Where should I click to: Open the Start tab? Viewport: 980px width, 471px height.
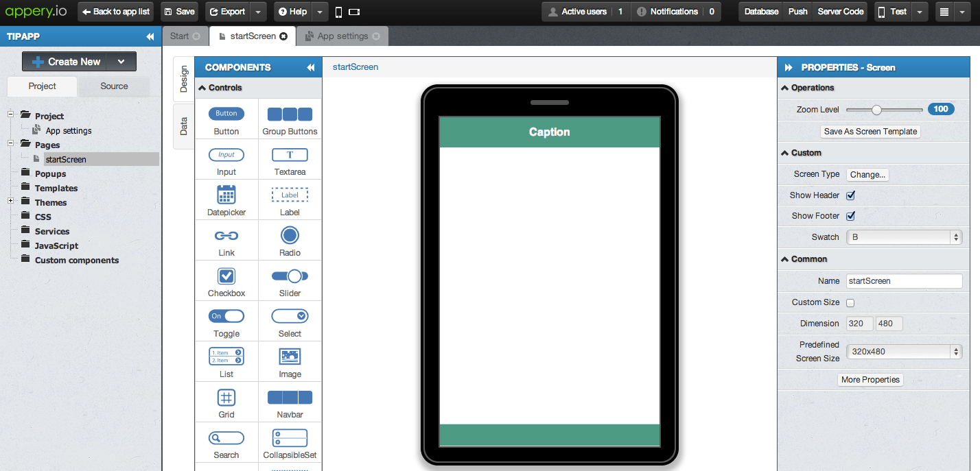click(180, 36)
